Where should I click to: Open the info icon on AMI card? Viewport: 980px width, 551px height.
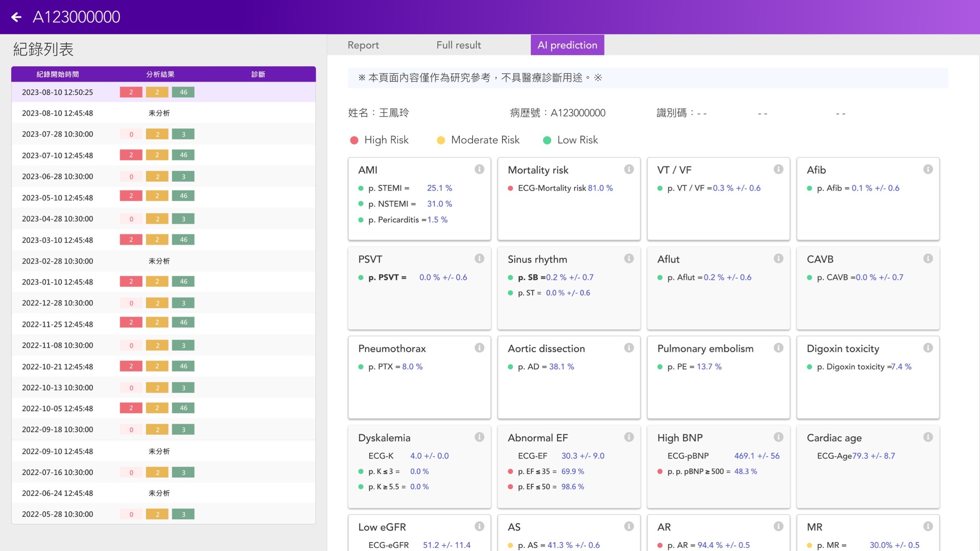click(479, 169)
